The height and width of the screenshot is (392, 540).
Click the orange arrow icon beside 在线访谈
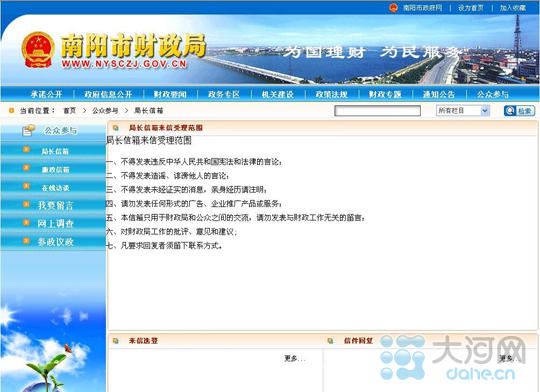pos(26,186)
